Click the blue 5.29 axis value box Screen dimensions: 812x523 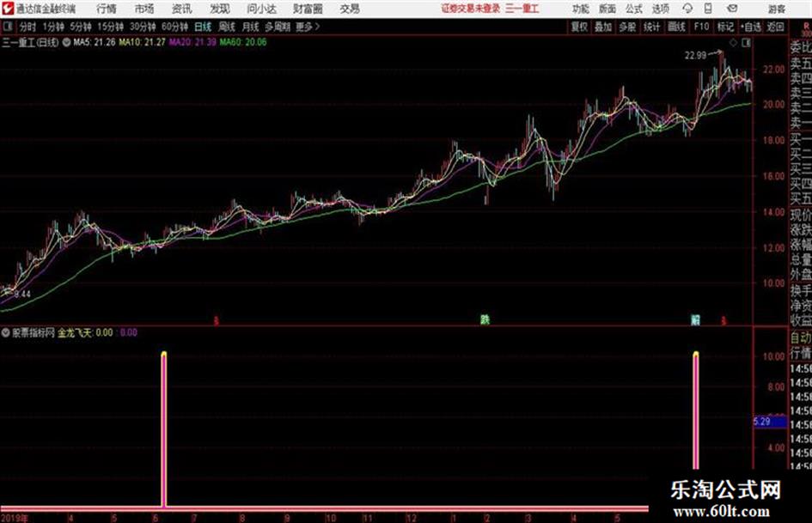point(769,422)
